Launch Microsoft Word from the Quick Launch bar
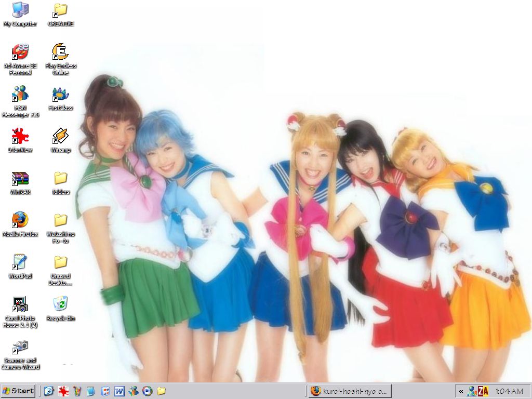This screenshot has height=399, width=532. pyautogui.click(x=119, y=391)
